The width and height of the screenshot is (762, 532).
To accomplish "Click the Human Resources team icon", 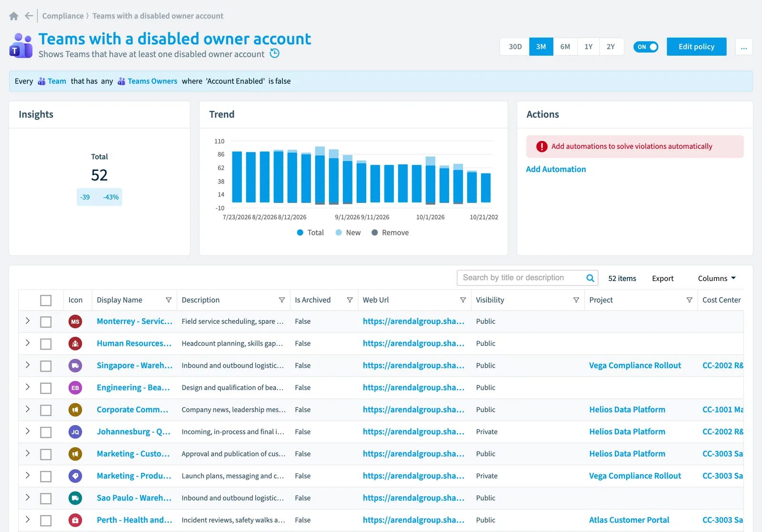I will (75, 343).
